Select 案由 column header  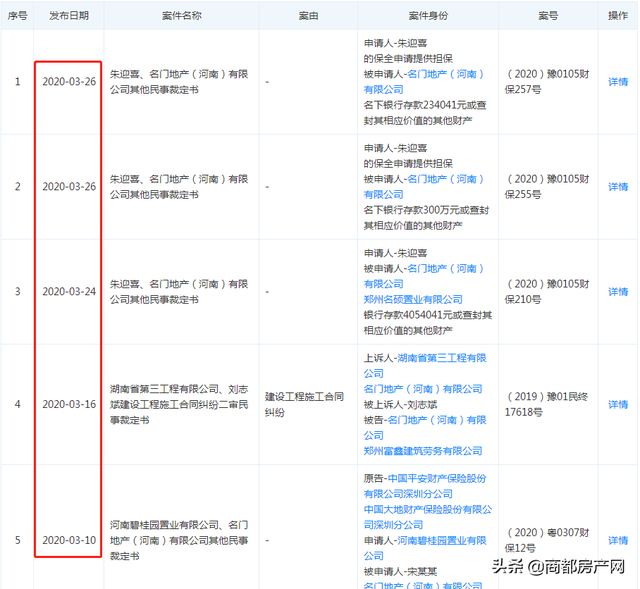308,16
